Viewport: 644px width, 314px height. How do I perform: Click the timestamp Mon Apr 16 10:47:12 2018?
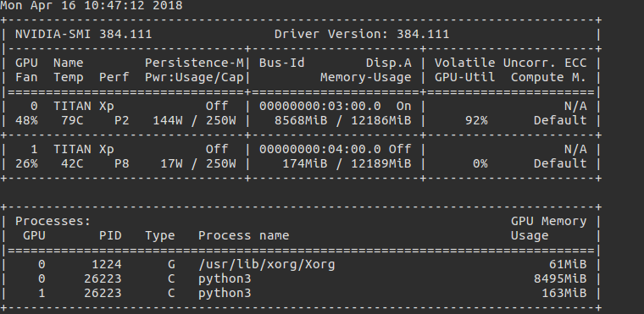point(92,6)
